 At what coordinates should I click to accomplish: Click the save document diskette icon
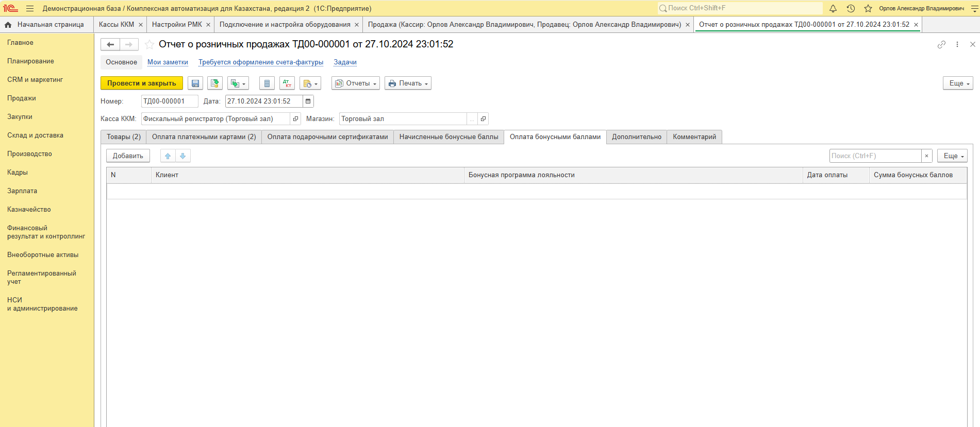pos(195,83)
